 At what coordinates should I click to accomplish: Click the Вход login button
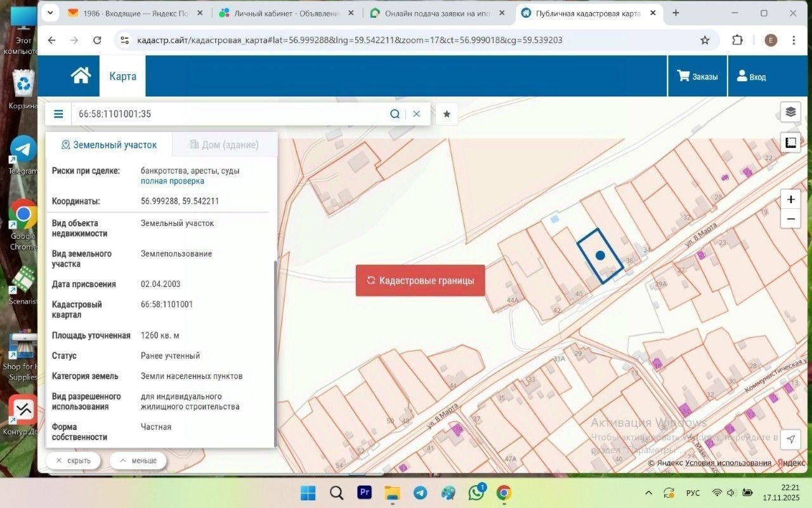click(751, 77)
